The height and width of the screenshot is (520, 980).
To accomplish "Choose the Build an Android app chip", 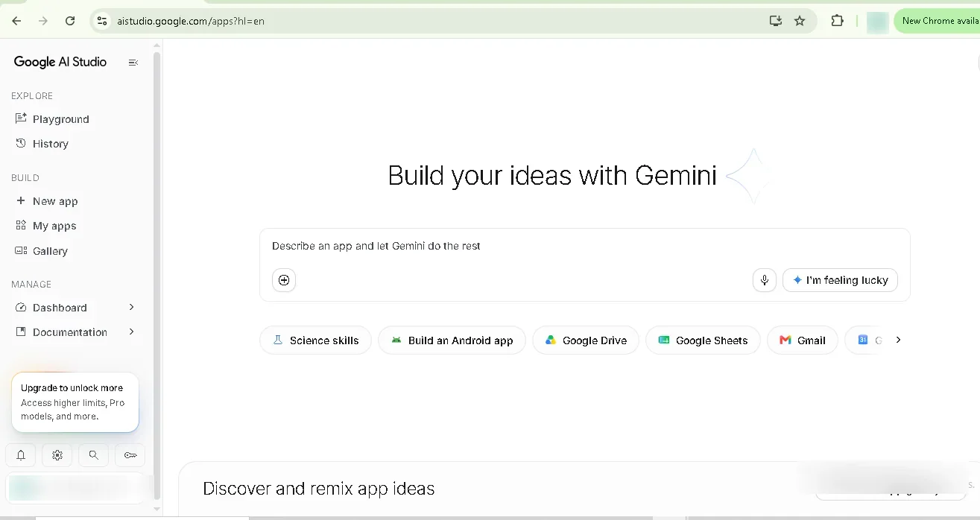I will (452, 340).
